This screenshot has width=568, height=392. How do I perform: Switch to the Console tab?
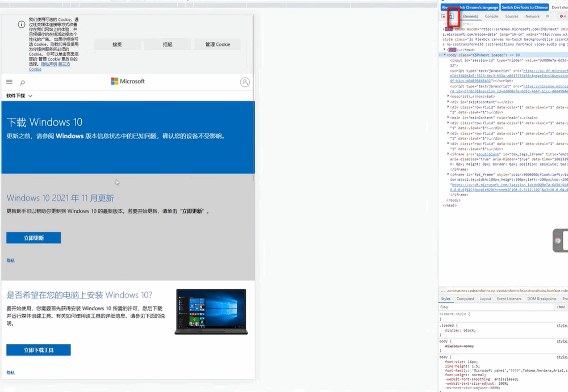click(x=491, y=16)
